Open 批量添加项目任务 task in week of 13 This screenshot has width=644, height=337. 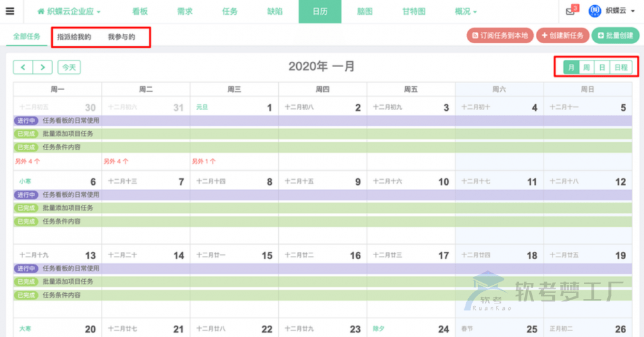point(323,282)
